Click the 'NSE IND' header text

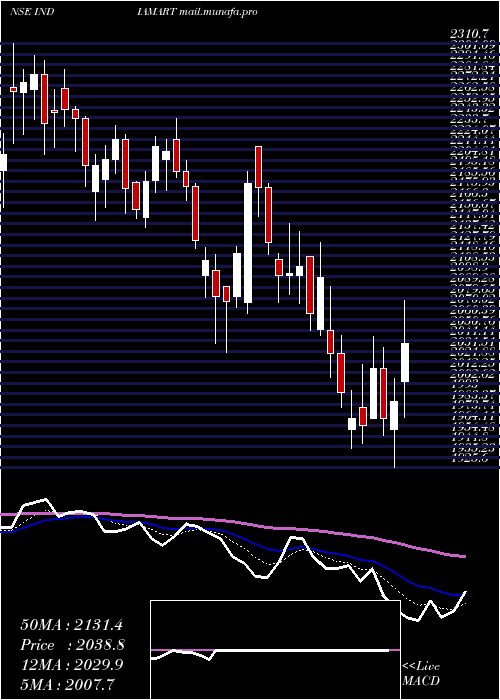click(32, 12)
